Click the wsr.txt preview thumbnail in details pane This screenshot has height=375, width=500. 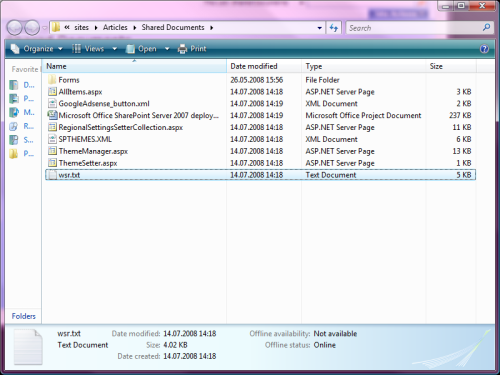point(28,347)
